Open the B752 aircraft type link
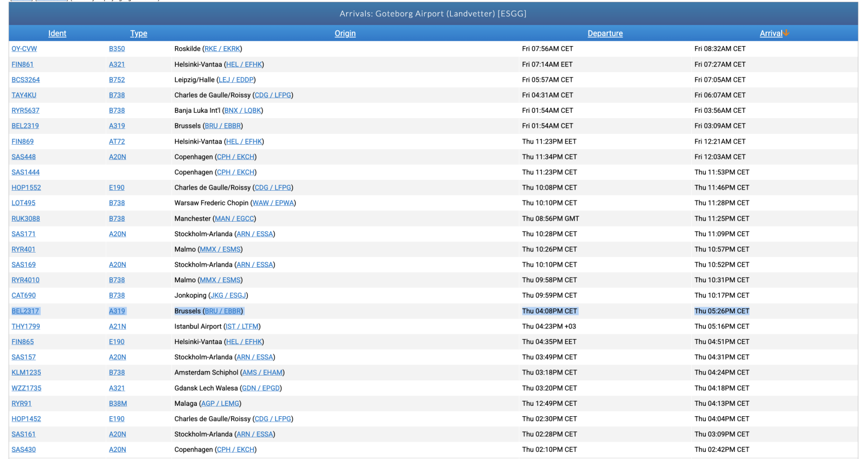 [117, 80]
